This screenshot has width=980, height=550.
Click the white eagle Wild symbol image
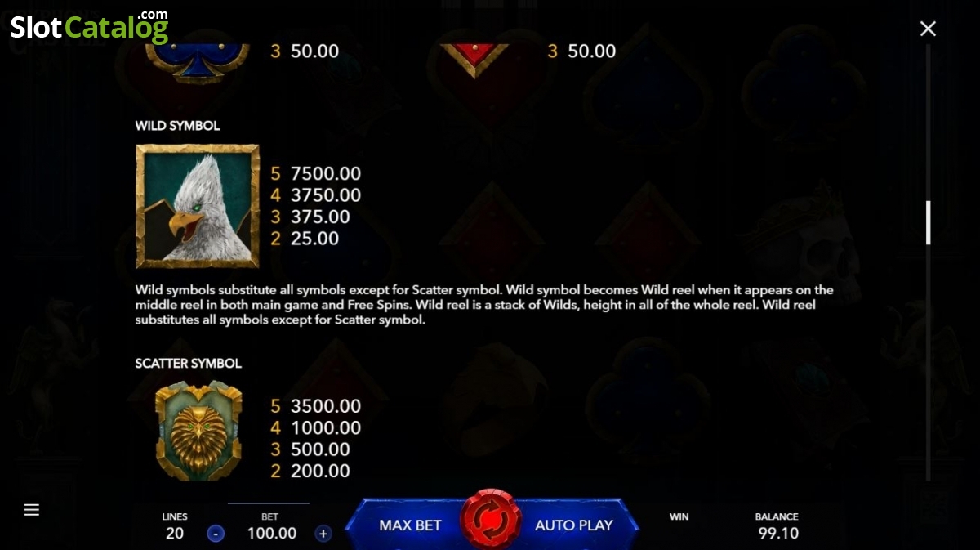(x=198, y=207)
